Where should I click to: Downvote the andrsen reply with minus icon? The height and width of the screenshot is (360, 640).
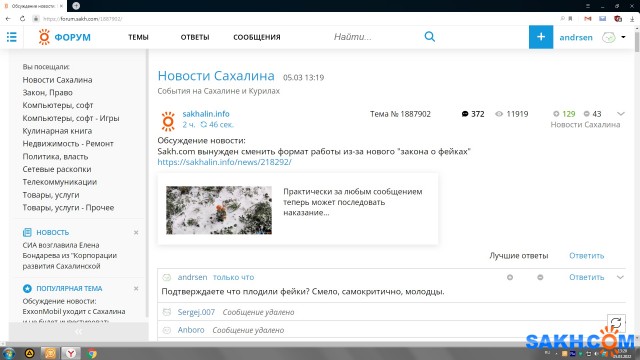click(x=540, y=278)
